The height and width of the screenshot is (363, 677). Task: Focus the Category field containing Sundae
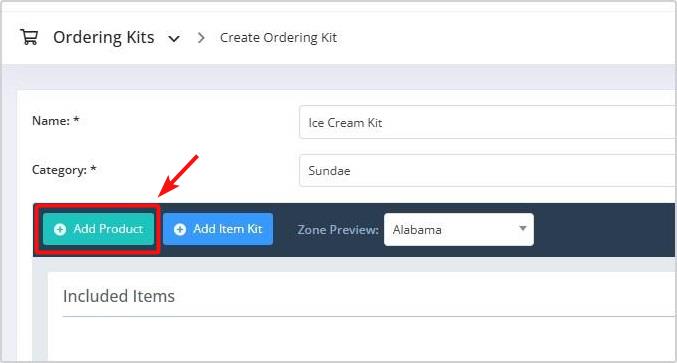tap(488, 170)
